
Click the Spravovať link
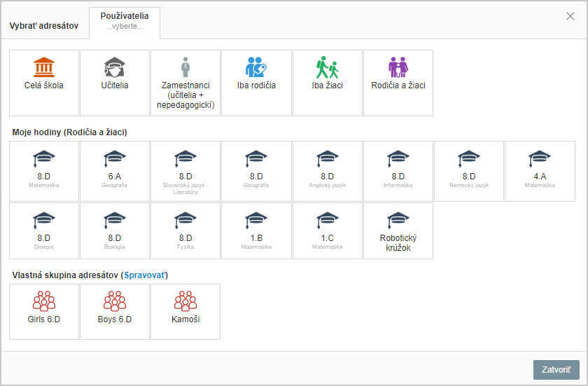click(x=145, y=275)
